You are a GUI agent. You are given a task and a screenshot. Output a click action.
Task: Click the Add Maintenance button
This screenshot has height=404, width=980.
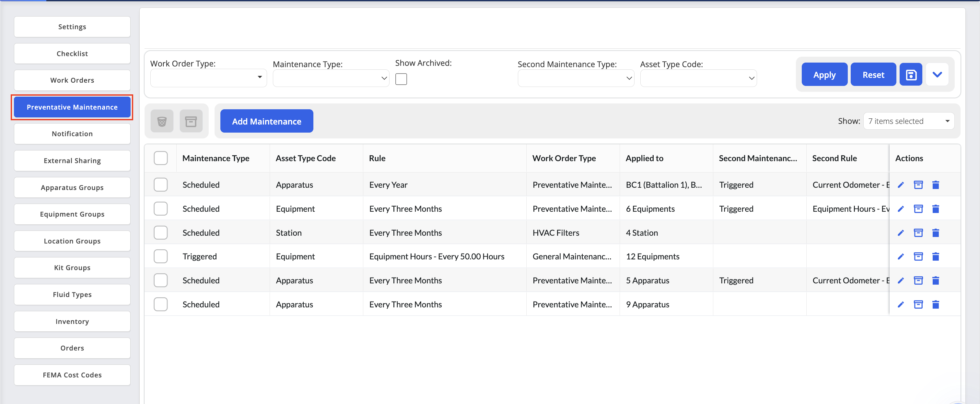[267, 122]
